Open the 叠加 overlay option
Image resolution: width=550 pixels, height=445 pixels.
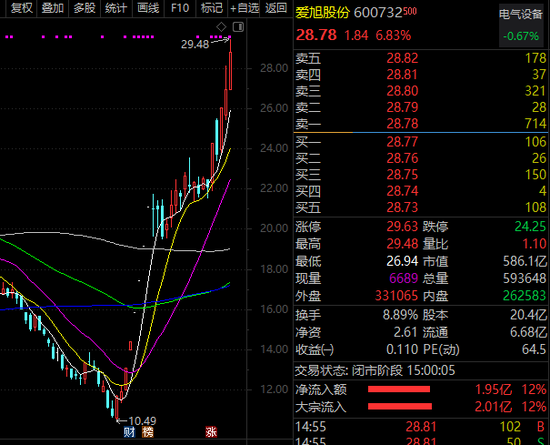(x=53, y=8)
